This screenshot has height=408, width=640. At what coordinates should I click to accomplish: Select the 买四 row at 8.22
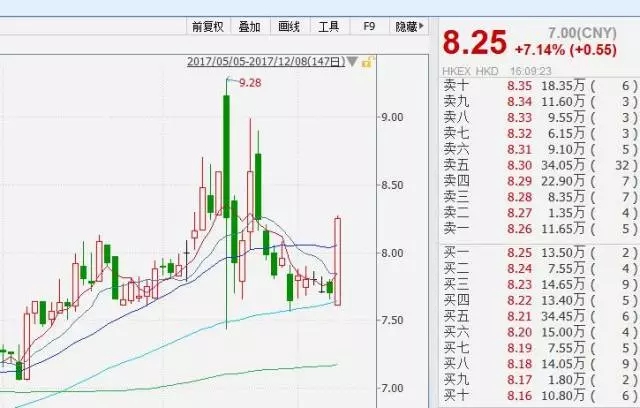[x=540, y=301]
